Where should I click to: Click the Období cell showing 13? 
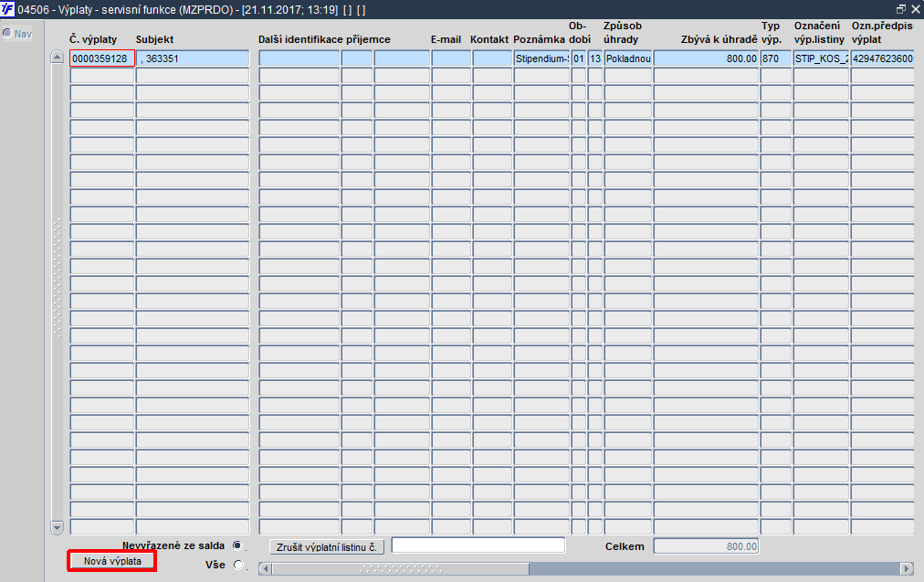tap(595, 58)
